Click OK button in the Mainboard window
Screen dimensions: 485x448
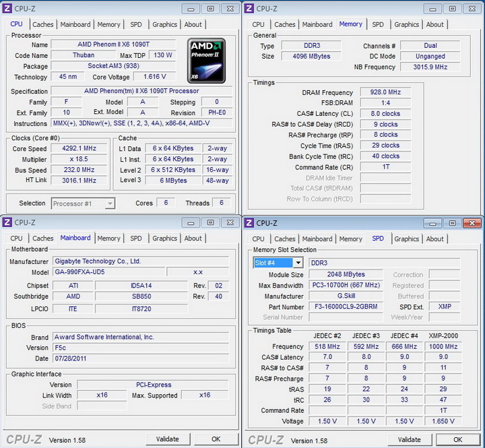point(216,439)
